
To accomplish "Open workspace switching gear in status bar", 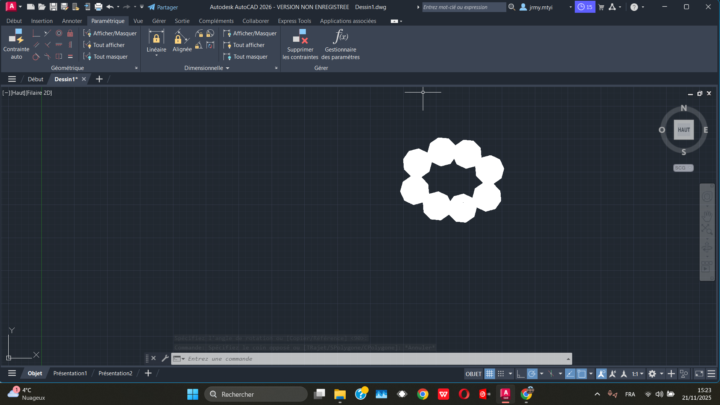I will click(x=652, y=373).
